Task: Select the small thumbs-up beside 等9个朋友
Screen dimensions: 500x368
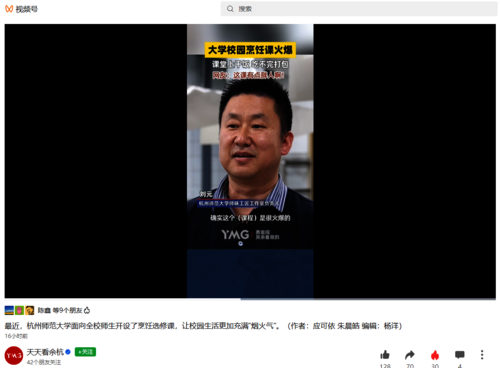Action: pyautogui.click(x=87, y=311)
